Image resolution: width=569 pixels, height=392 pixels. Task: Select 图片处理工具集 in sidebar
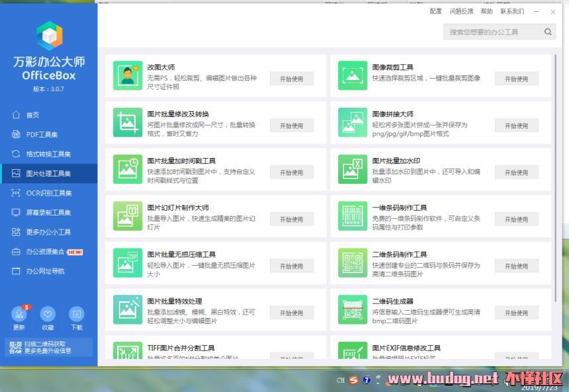[48, 173]
